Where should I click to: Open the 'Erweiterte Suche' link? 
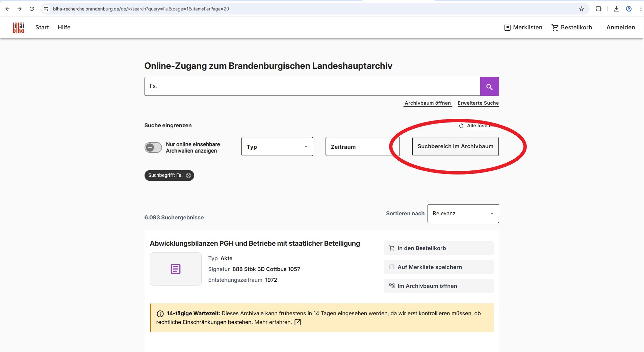click(x=478, y=103)
